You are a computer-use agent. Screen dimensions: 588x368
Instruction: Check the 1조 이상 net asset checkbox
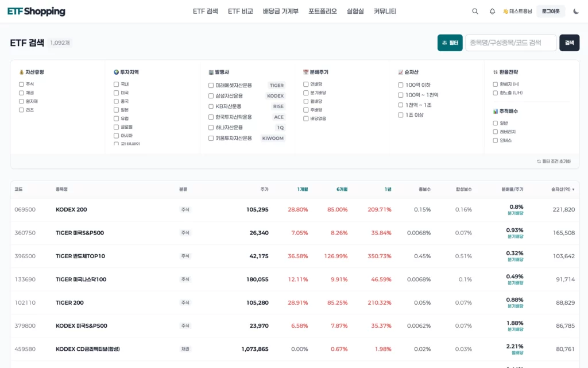click(x=400, y=115)
